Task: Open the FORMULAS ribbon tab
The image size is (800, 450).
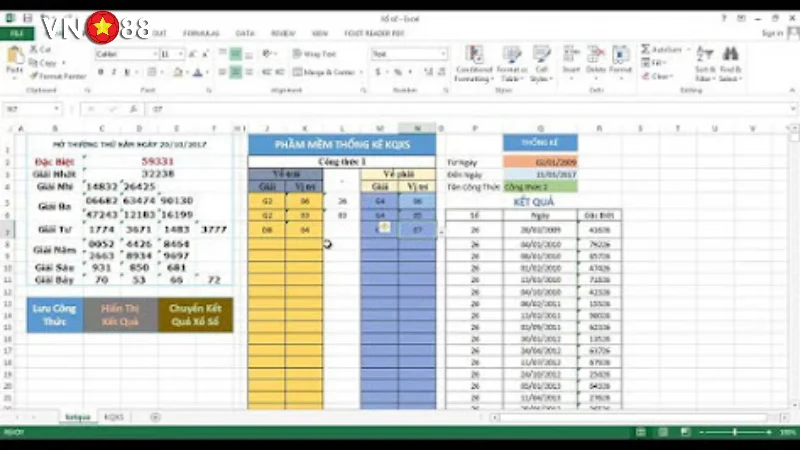Action: tap(204, 33)
